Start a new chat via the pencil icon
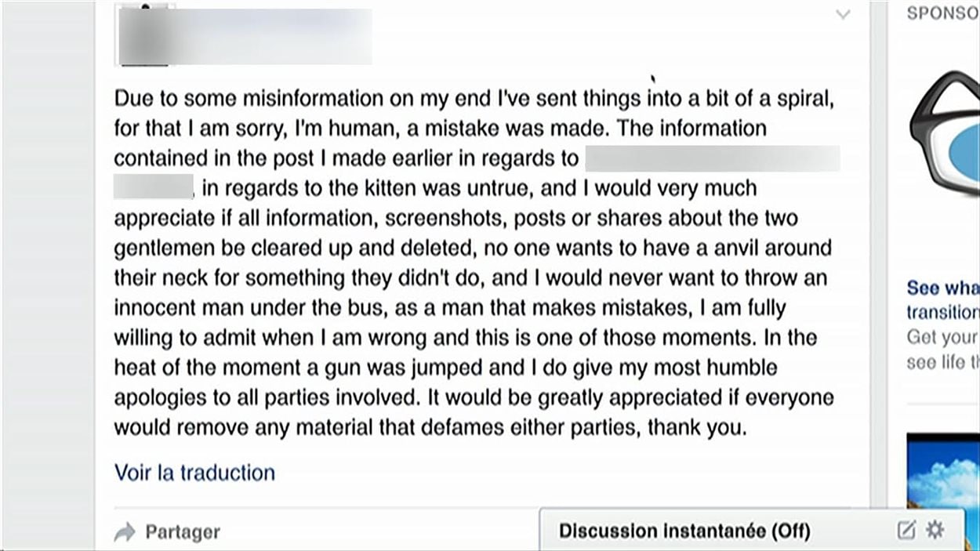The width and height of the screenshot is (980, 551). pos(906,529)
